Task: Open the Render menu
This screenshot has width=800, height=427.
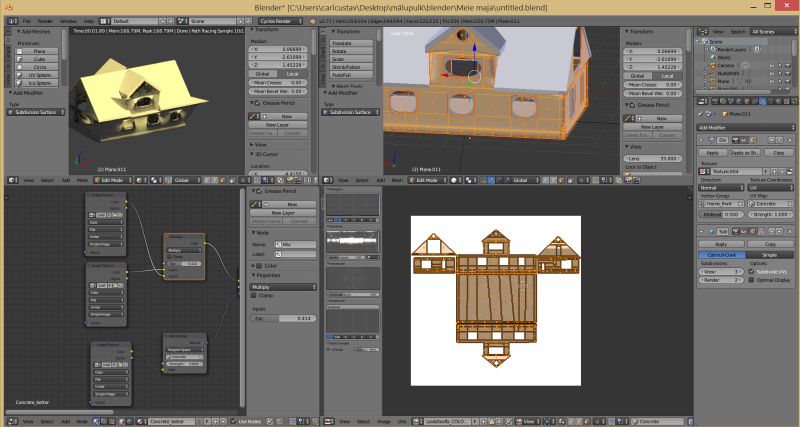Action: coord(45,21)
